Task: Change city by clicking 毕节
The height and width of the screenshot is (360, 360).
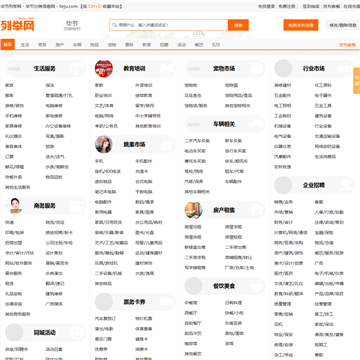Action: 72,23
